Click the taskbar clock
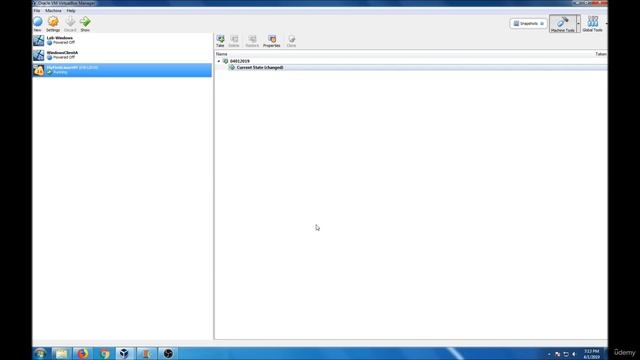This screenshot has height=360, width=640. pos(591,354)
